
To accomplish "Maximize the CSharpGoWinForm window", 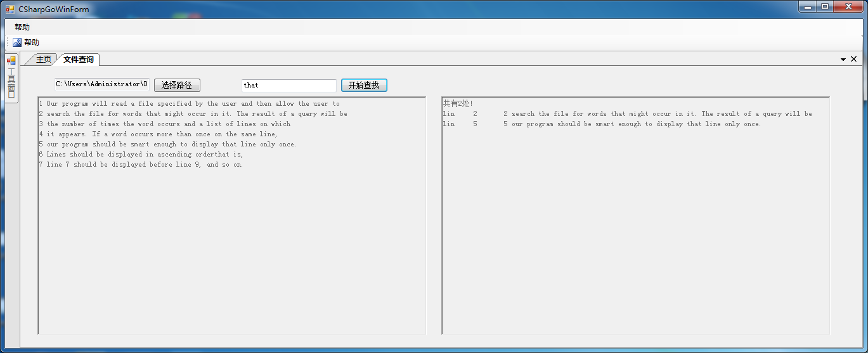I will [x=825, y=7].
